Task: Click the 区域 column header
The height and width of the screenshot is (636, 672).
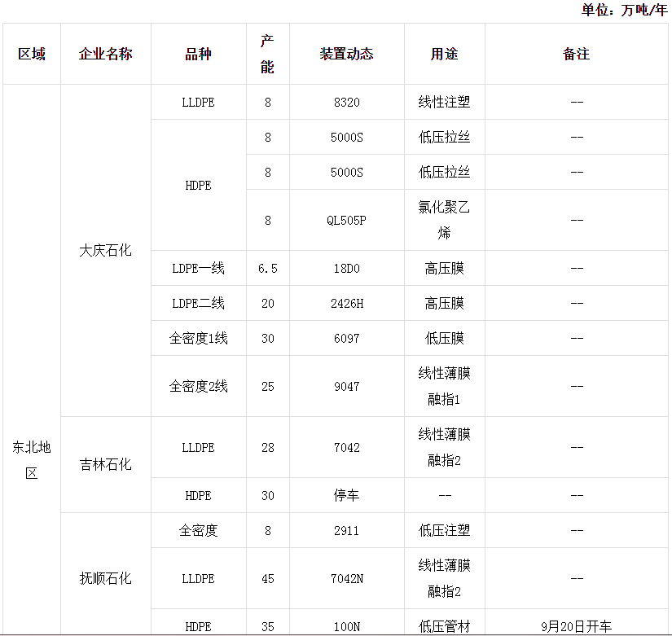Action: point(32,54)
